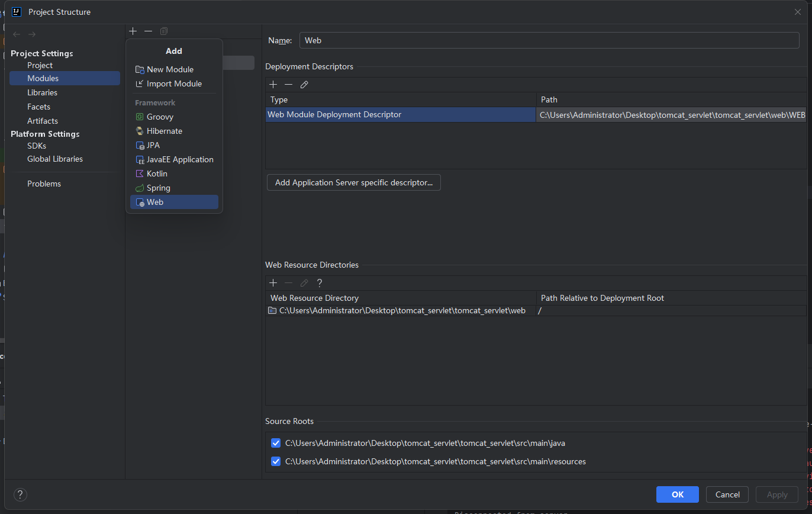
Task: Click the Apply button
Action: click(777, 494)
